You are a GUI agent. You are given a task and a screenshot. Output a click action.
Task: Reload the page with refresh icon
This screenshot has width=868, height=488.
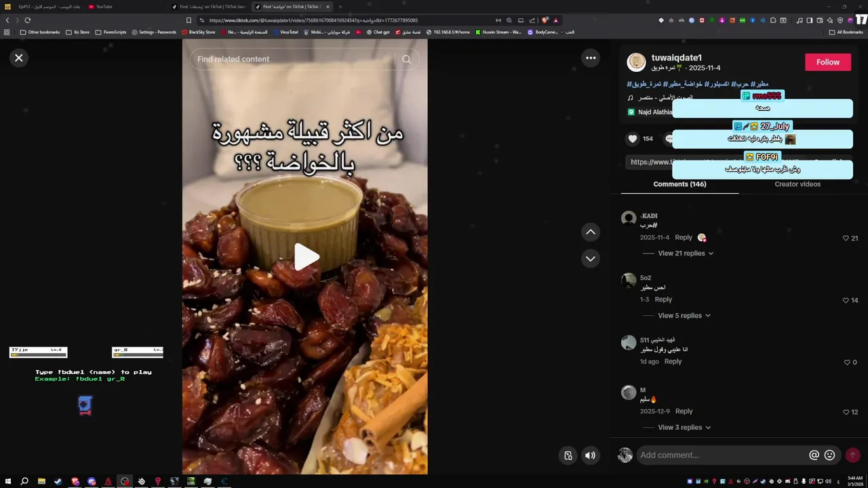pyautogui.click(x=27, y=20)
